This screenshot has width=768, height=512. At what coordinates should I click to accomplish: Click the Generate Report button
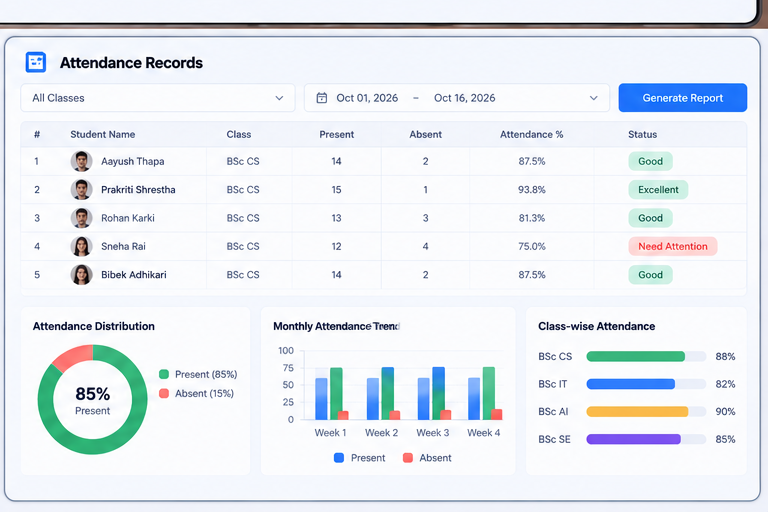[x=682, y=98]
